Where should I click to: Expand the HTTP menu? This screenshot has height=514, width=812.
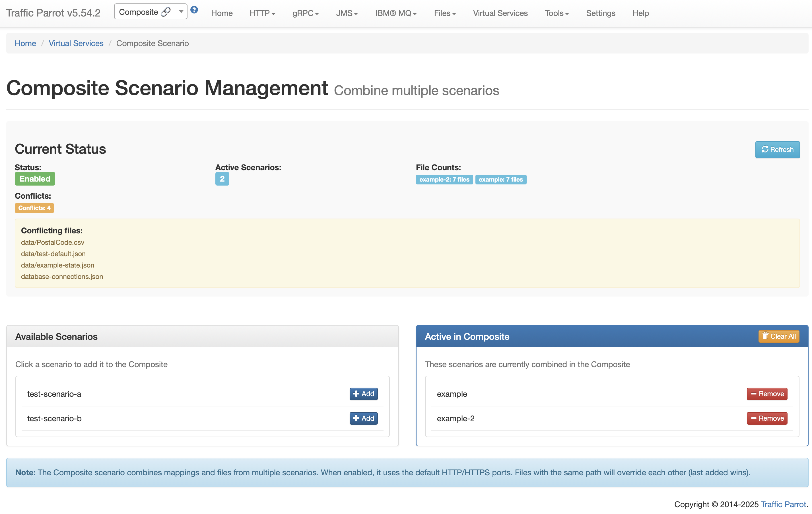[262, 13]
